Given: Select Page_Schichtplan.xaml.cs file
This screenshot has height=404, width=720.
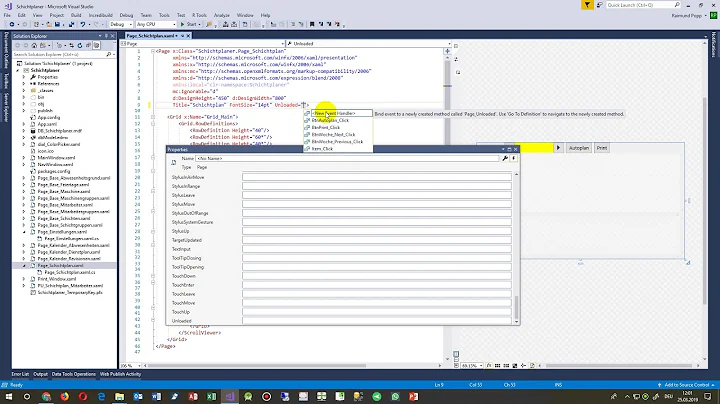Looking at the screenshot, I should (70, 272).
